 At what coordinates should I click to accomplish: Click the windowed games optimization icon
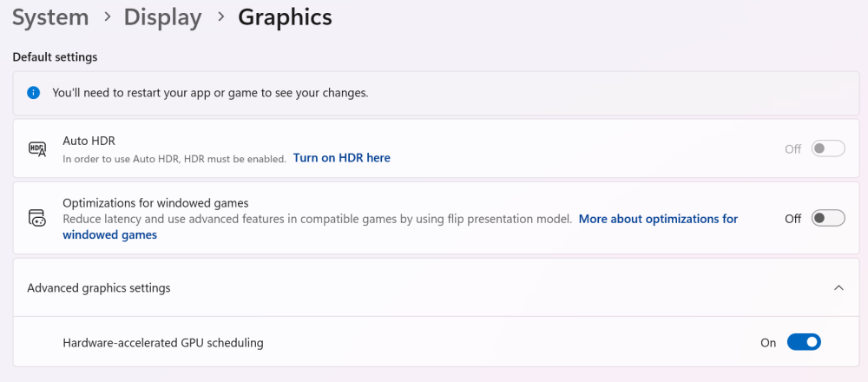(x=37, y=218)
